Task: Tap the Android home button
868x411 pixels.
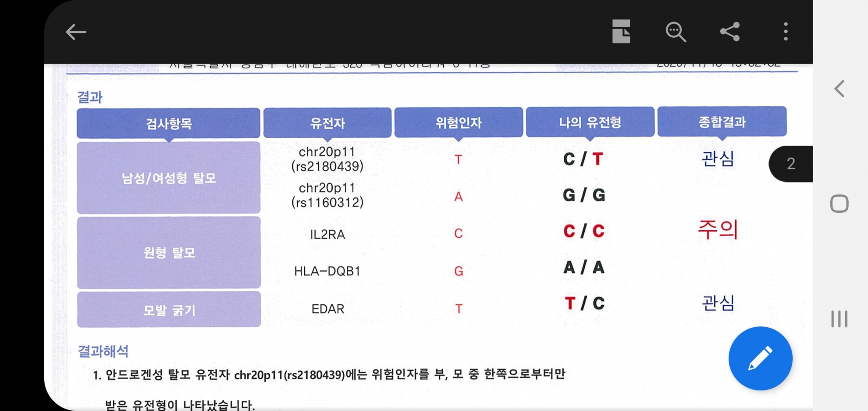Action: point(839,204)
